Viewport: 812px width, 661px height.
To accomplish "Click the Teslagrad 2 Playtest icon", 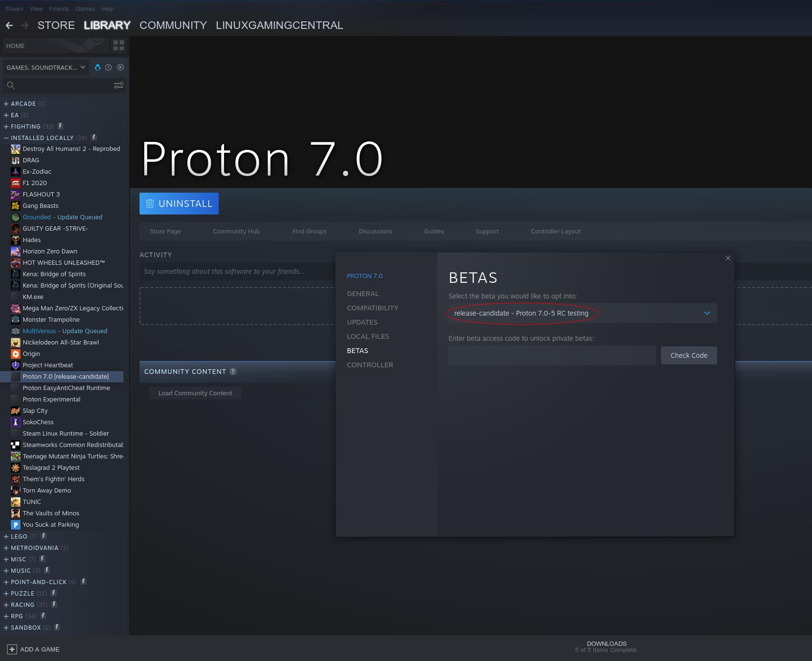I will click(16, 467).
